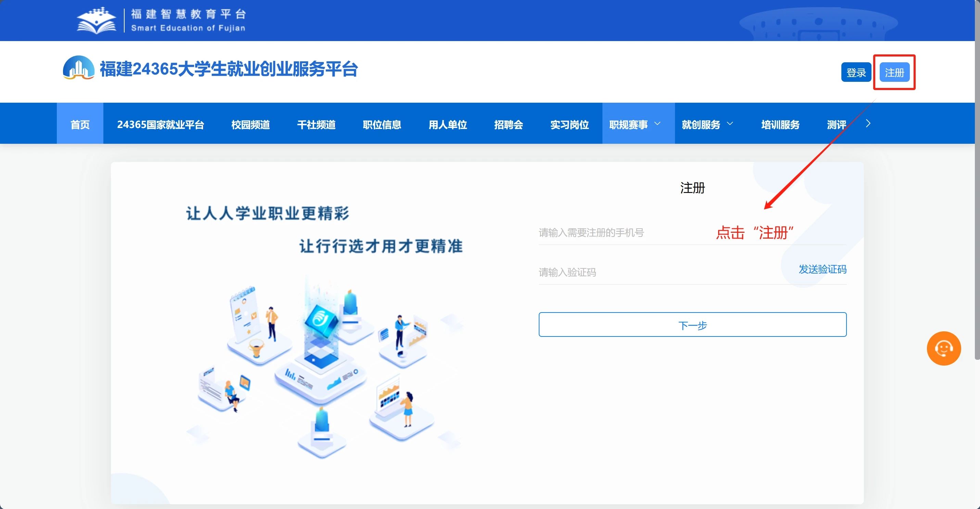Go to 24365国家就业平台 menu item
The height and width of the screenshot is (509, 980).
[160, 124]
